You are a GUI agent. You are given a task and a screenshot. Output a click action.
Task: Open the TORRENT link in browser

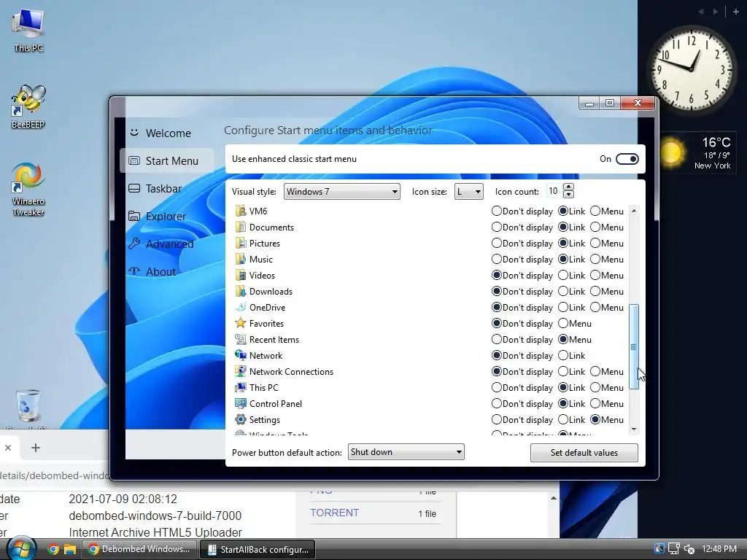pos(334,513)
